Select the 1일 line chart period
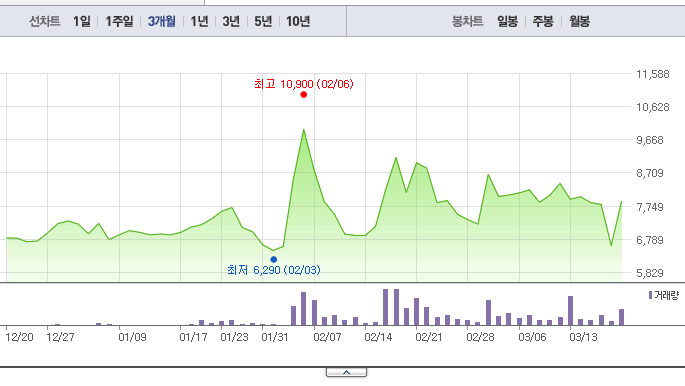 82,21
